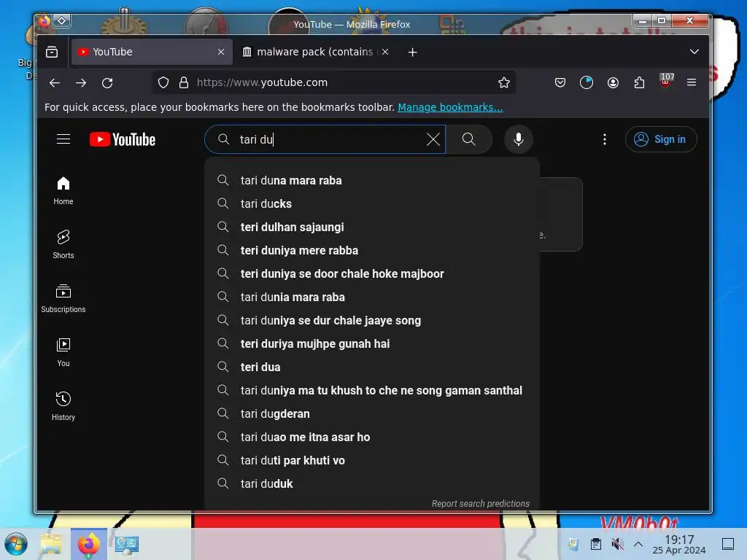The height and width of the screenshot is (560, 747).
Task: Open the YouTube guide hamburger menu
Action: [x=63, y=139]
